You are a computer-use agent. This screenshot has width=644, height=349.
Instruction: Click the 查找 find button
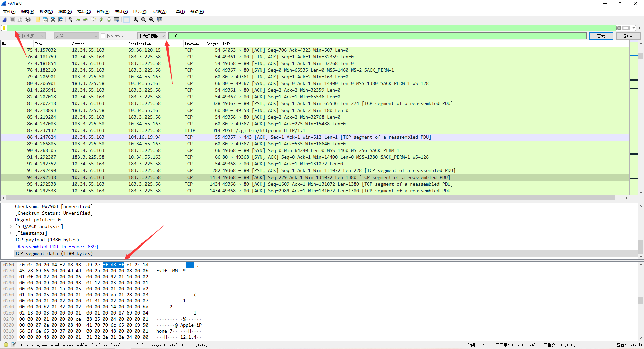pos(601,36)
